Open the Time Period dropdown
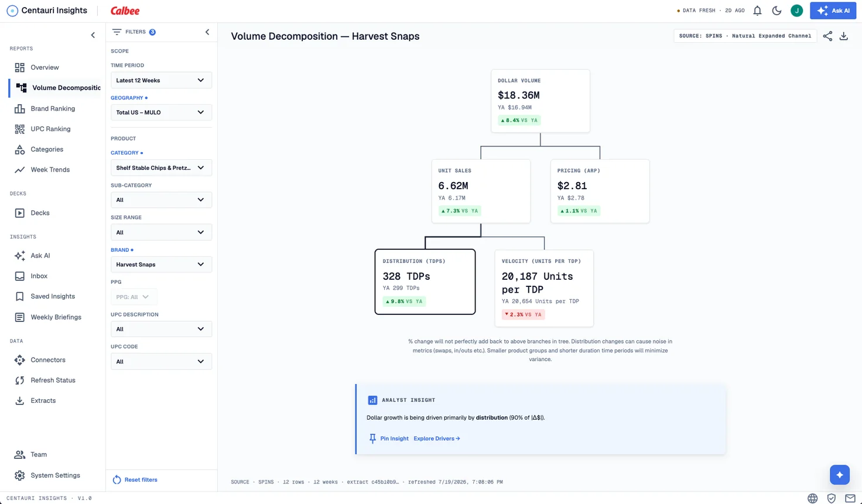The height and width of the screenshot is (504, 862). pyautogui.click(x=161, y=80)
